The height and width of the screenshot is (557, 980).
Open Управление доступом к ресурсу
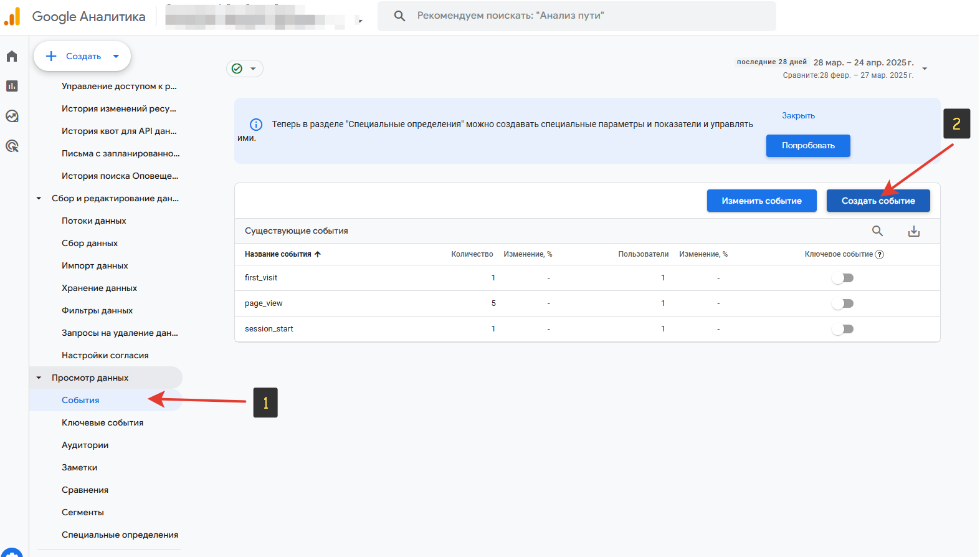point(119,86)
